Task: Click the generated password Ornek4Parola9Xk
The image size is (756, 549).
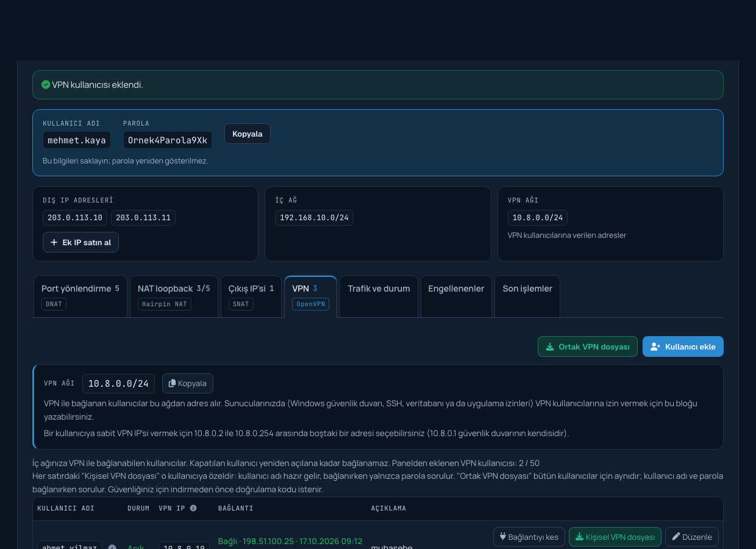Action: tap(168, 140)
